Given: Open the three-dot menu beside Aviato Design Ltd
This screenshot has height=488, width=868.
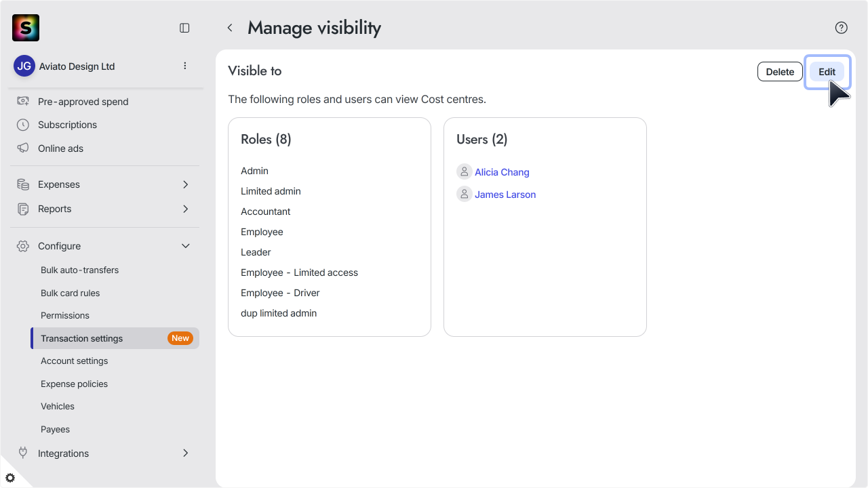Looking at the screenshot, I should tap(185, 66).
